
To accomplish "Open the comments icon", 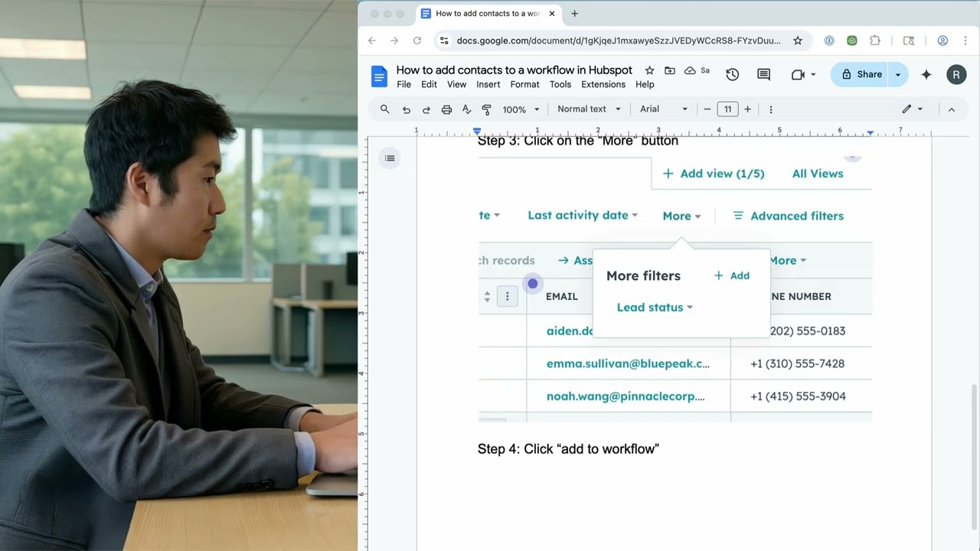I will point(763,74).
